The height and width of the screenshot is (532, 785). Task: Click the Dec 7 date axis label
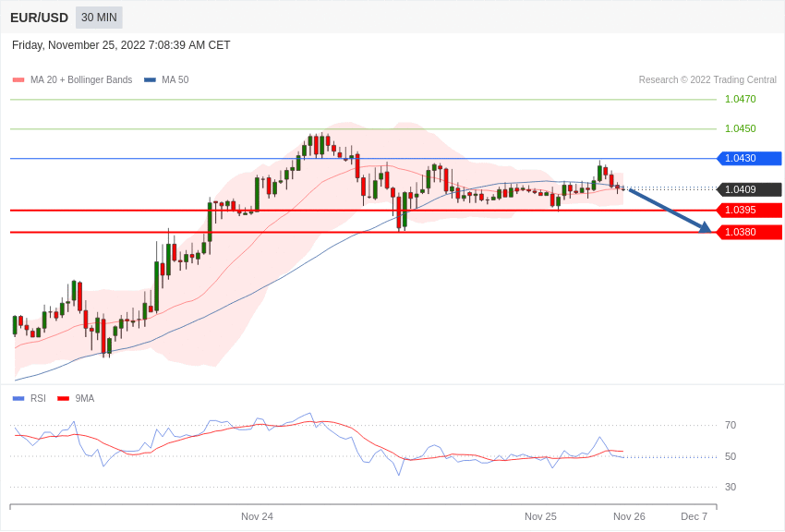click(694, 516)
